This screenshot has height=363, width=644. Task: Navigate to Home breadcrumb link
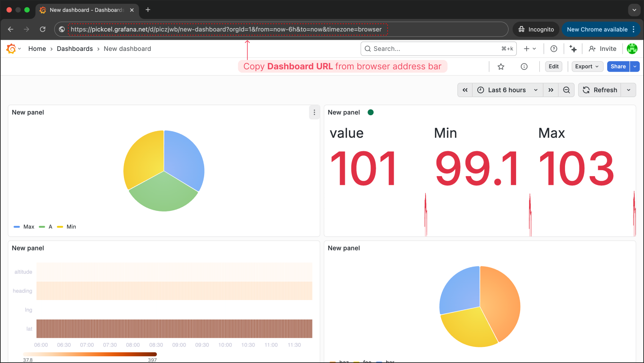click(37, 49)
